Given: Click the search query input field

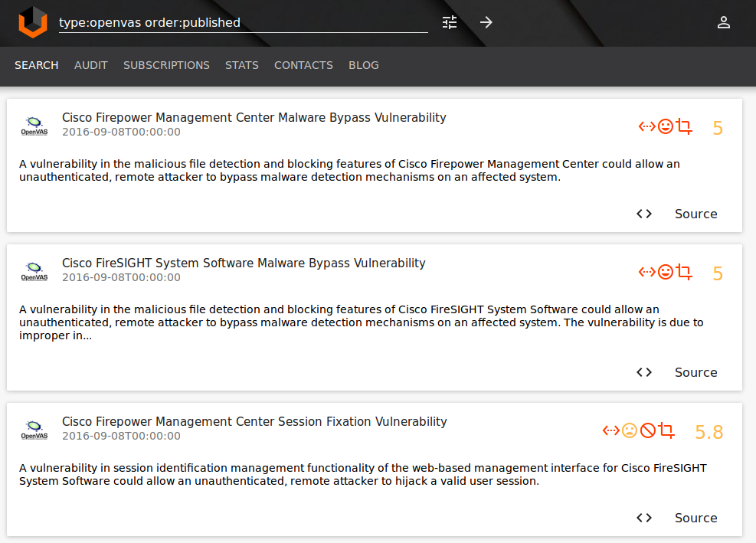Looking at the screenshot, I should point(243,23).
